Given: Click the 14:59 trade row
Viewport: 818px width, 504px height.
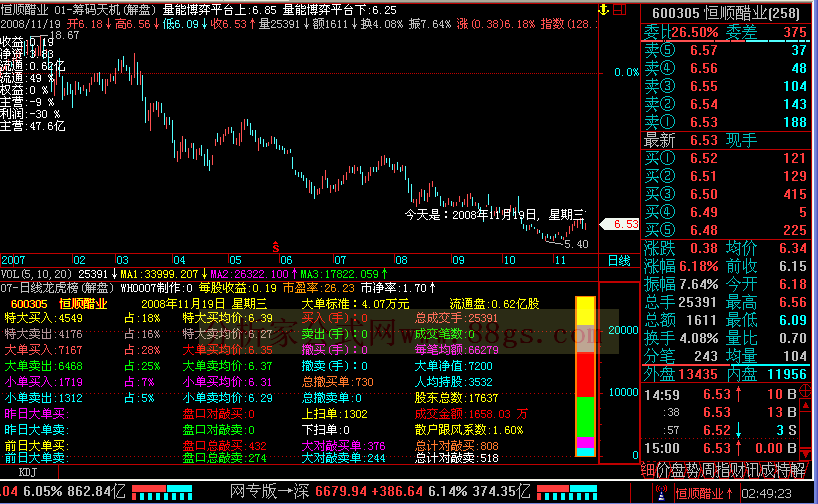Looking at the screenshot, I should point(720,395).
